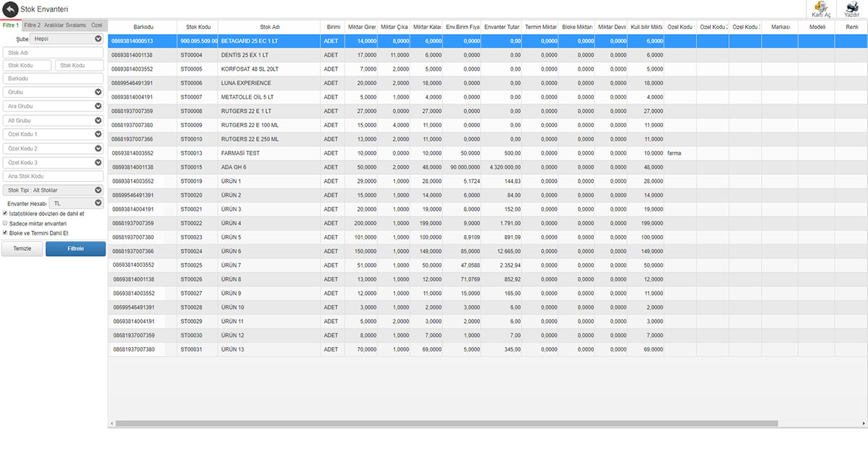Select the METATOLLE OİL 5 LT row
This screenshot has width=868, height=472.
click(x=488, y=97)
